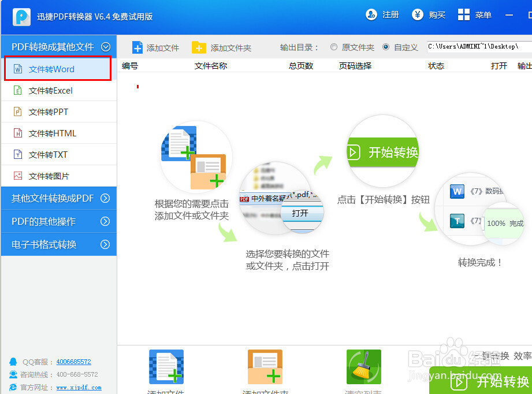Minimize the converter window
The width and height of the screenshot is (532, 394).
pos(509,15)
